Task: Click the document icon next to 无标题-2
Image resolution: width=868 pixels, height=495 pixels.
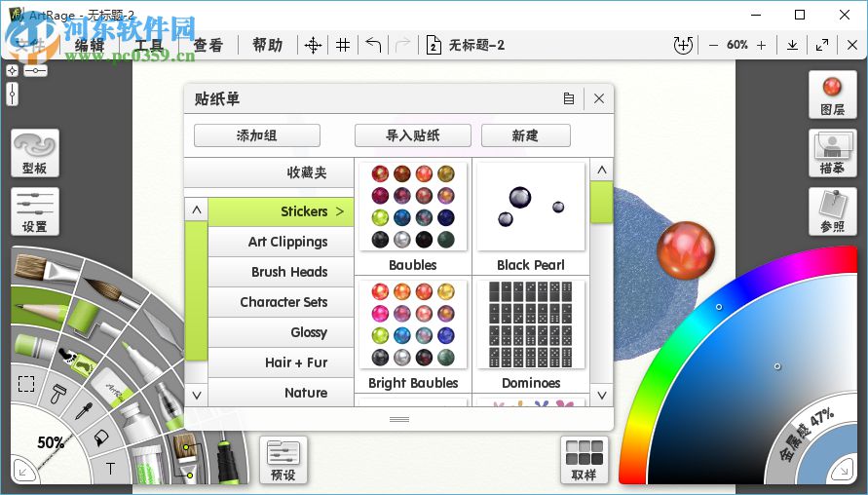Action: (x=434, y=46)
